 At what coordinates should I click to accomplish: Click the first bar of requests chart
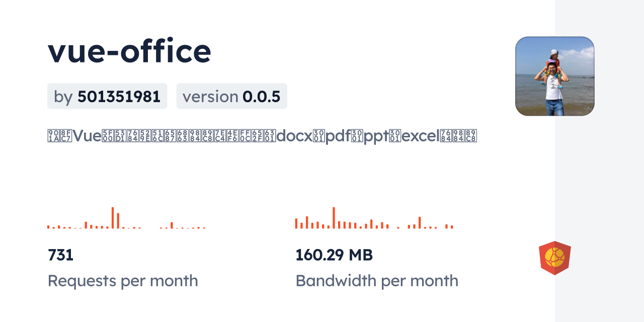(48, 227)
